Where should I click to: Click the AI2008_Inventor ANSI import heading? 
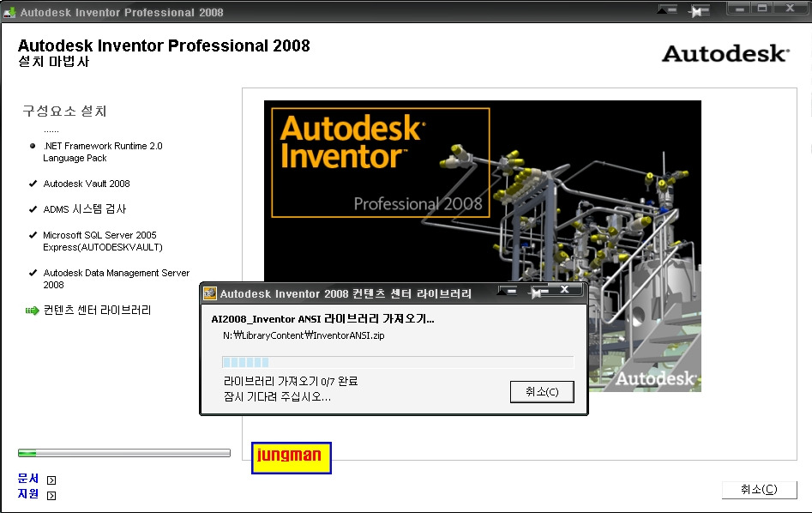click(322, 318)
